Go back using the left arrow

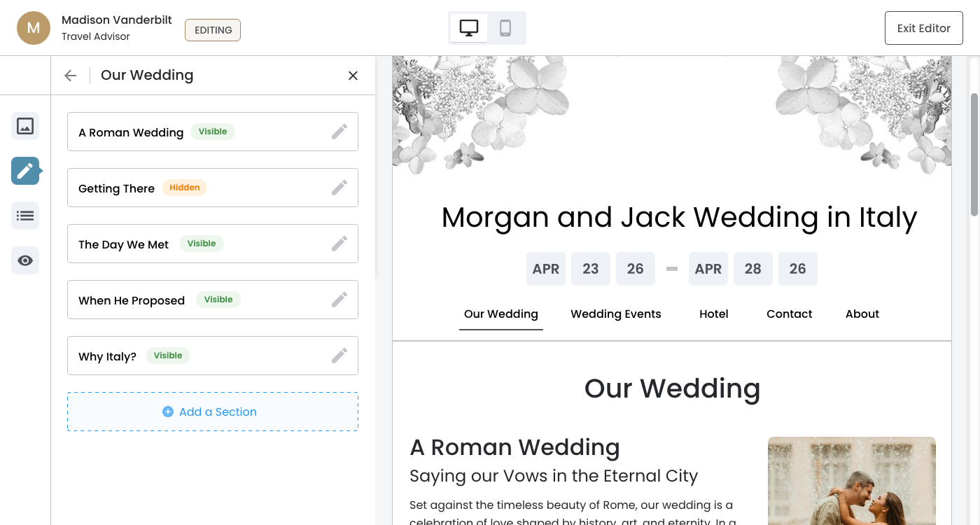click(x=70, y=76)
